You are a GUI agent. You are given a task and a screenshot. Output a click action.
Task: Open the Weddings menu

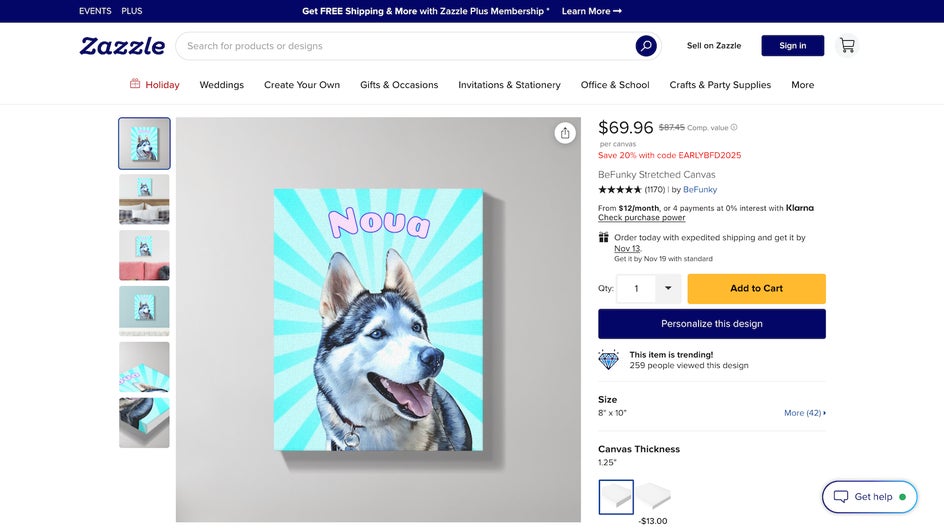tap(222, 85)
